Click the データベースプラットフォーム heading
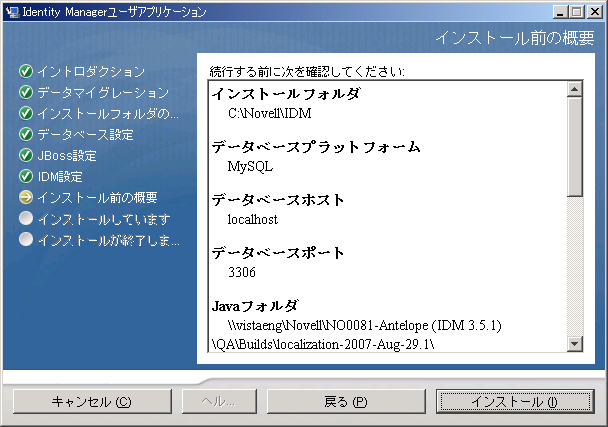 pyautogui.click(x=316, y=147)
